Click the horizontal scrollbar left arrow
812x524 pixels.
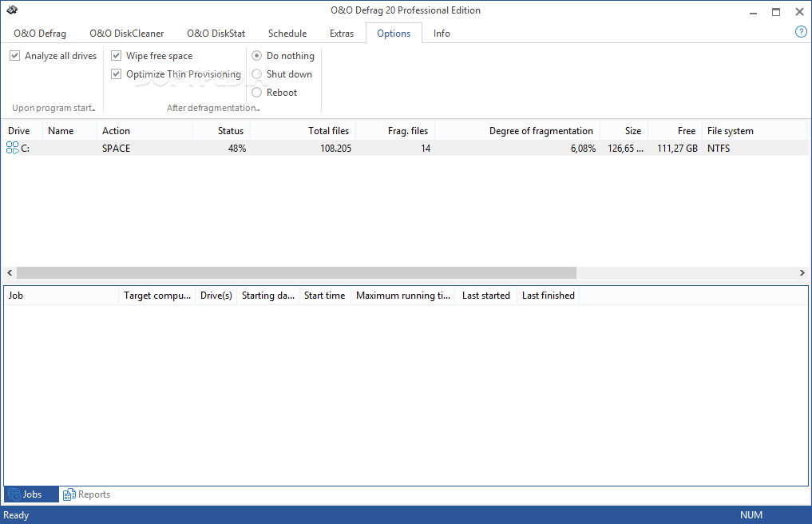tap(10, 272)
